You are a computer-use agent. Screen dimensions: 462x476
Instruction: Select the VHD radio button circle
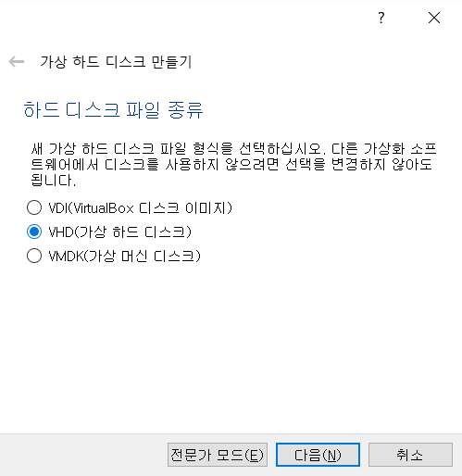pyautogui.click(x=34, y=232)
